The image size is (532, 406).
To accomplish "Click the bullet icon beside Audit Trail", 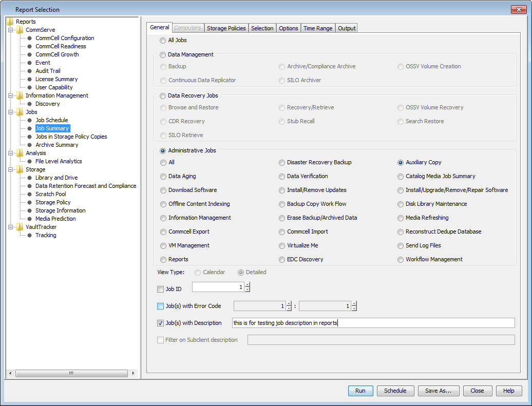I will (x=29, y=71).
